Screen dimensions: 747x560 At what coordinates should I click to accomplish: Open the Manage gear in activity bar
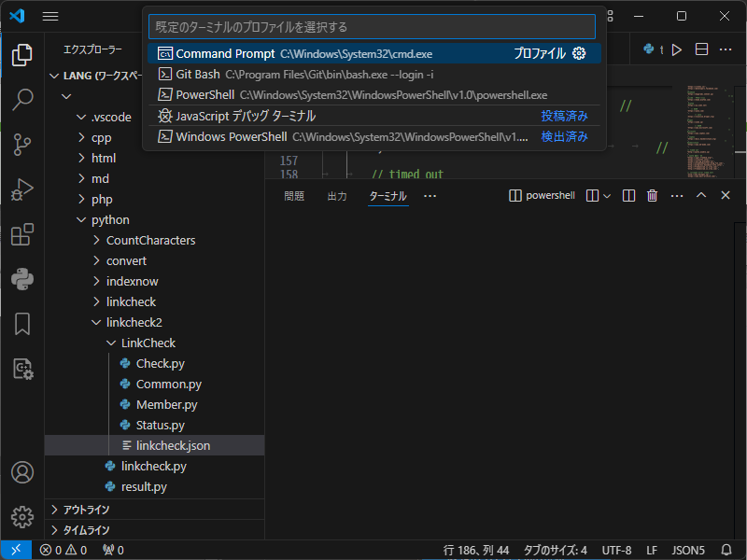coord(21,516)
